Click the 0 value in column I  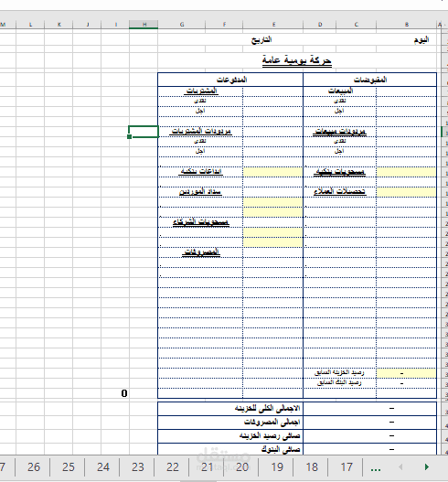[x=124, y=393]
